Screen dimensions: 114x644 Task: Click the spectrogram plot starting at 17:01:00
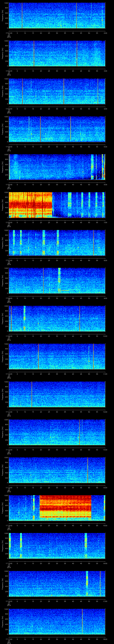pos(57,16)
